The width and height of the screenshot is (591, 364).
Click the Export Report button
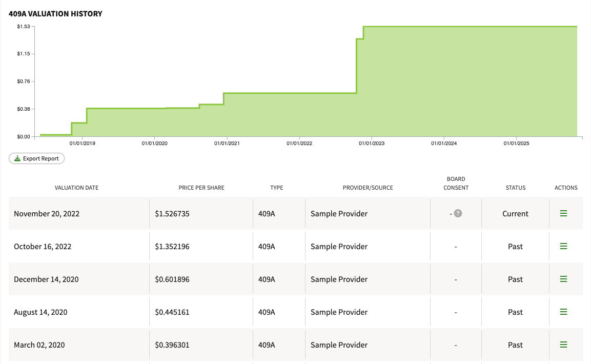[x=36, y=158]
